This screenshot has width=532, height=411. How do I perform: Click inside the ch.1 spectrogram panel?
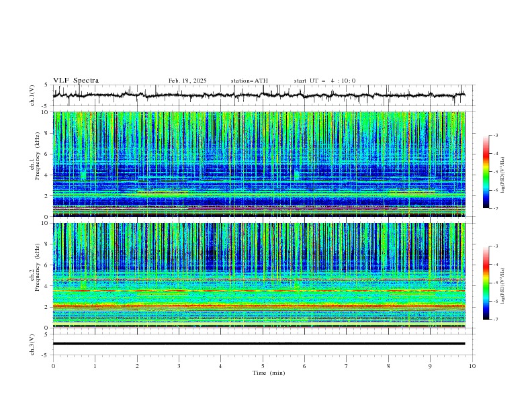(259, 164)
